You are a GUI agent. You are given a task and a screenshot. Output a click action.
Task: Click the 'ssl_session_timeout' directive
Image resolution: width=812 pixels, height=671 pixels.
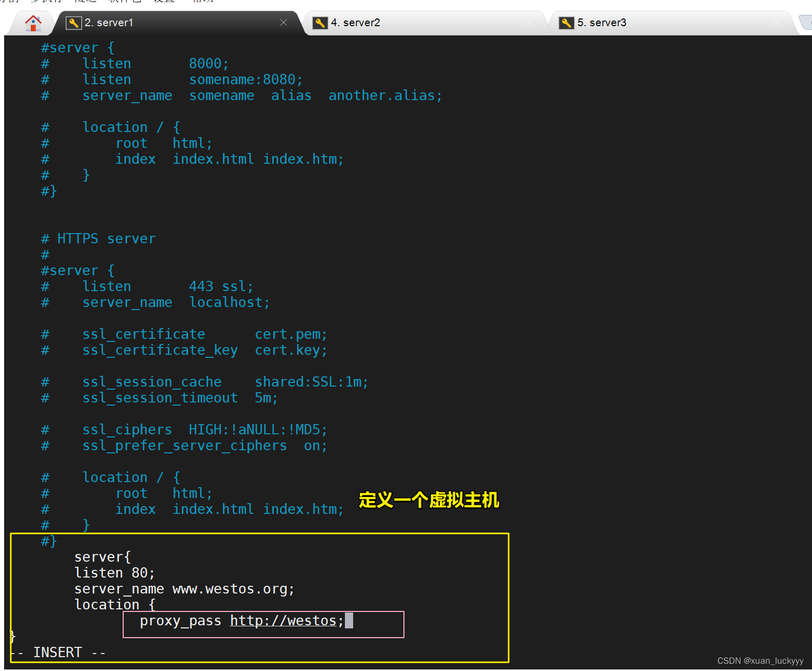coord(160,398)
